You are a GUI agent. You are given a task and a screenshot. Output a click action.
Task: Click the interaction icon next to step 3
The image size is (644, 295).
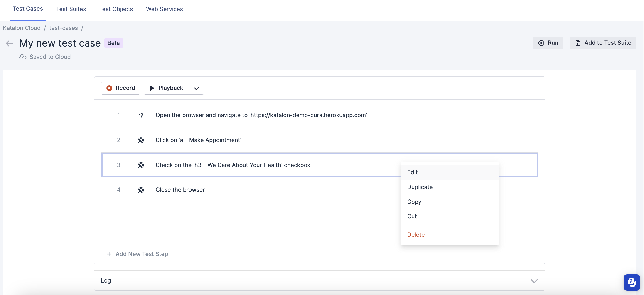pyautogui.click(x=141, y=164)
